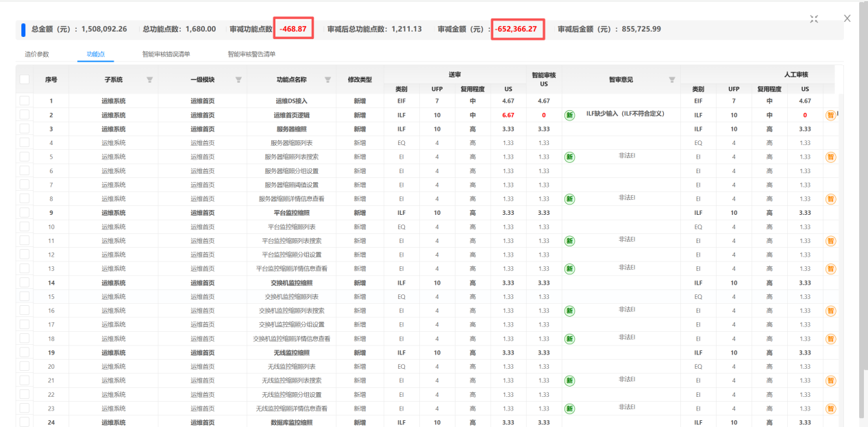
Task: Close the dialog with the X button
Action: point(847,18)
